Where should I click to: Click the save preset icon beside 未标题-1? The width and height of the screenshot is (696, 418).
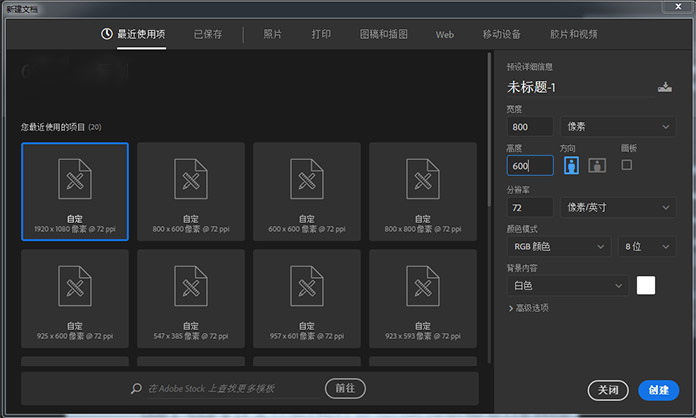click(664, 87)
